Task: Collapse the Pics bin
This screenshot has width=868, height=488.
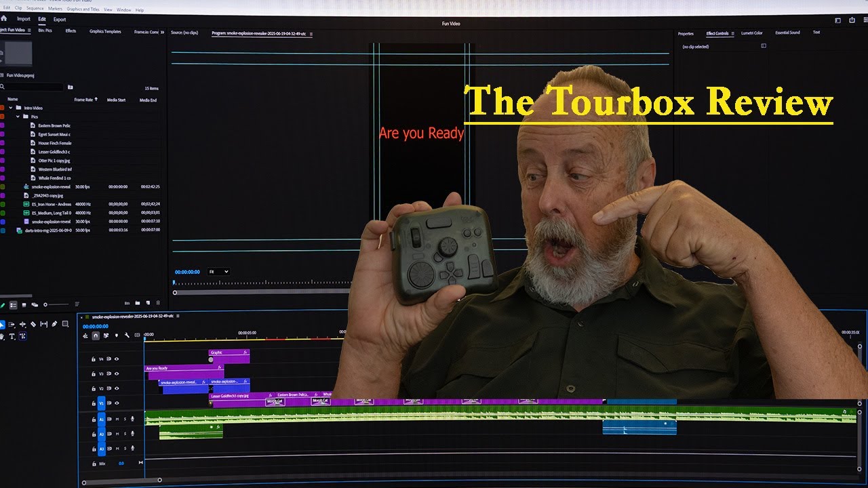Action: tap(18, 117)
